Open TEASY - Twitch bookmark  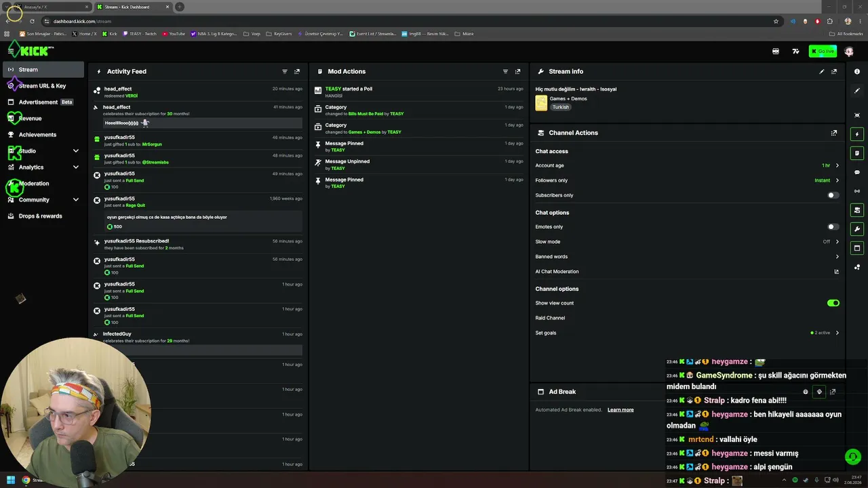click(x=139, y=34)
